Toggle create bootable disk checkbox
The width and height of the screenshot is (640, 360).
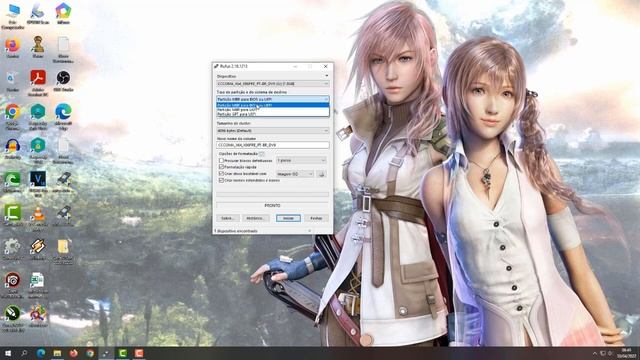coord(221,174)
